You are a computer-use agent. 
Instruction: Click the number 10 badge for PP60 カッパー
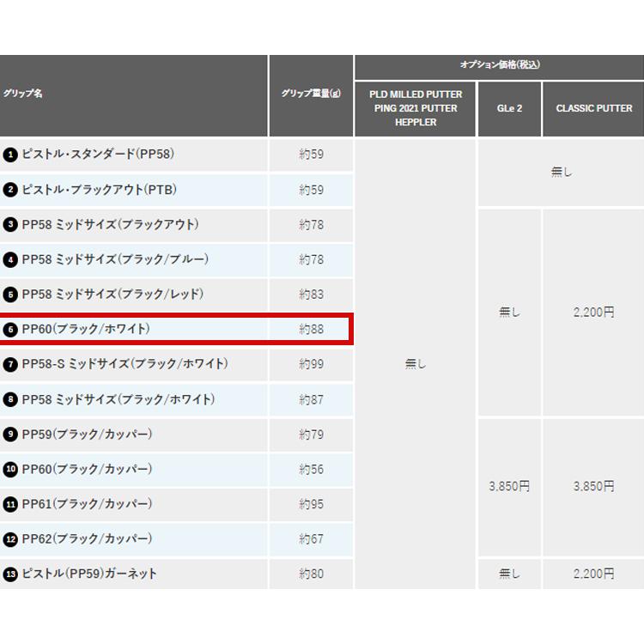[10, 469]
